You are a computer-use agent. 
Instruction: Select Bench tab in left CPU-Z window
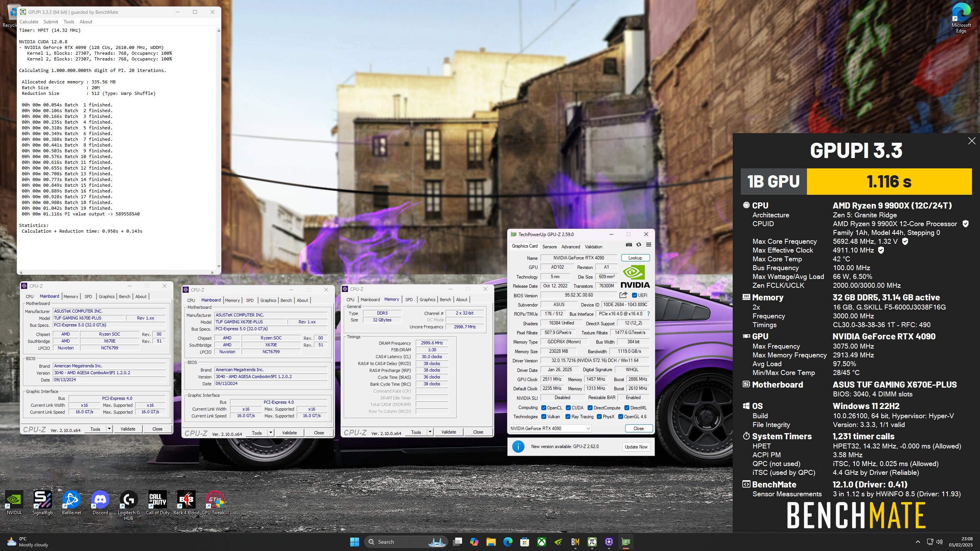(x=124, y=297)
